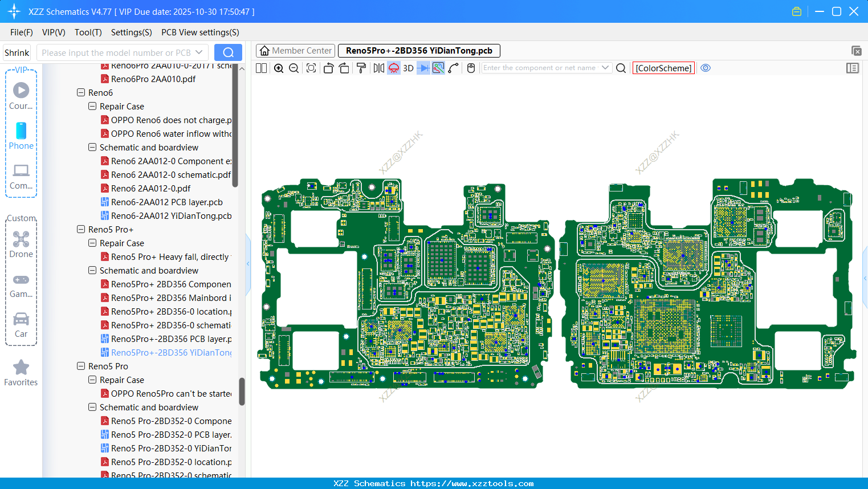The width and height of the screenshot is (868, 489).
Task: Click the zoom in magnifier icon
Action: click(279, 68)
